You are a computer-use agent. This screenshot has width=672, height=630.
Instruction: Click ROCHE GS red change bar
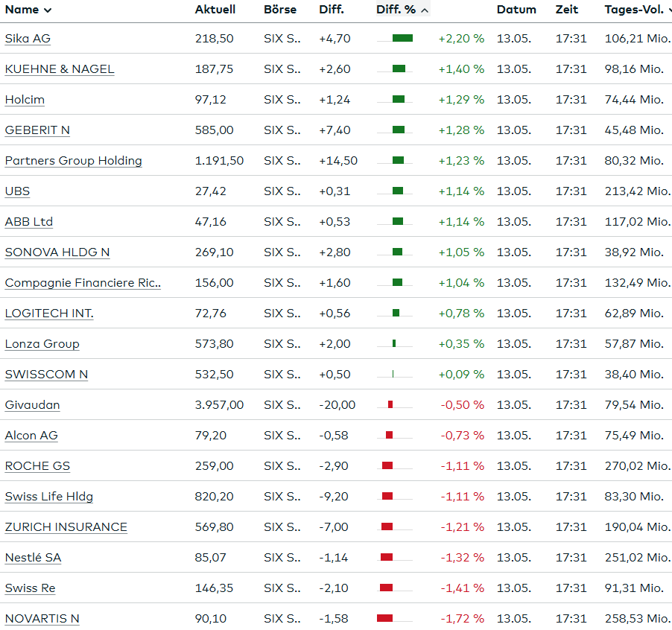click(387, 465)
